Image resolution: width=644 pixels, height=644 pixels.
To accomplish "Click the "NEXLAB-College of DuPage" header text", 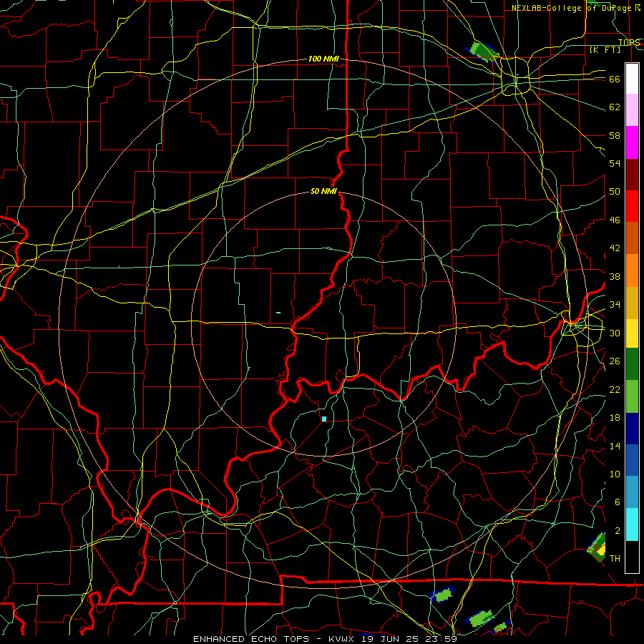I will pyautogui.click(x=573, y=8).
